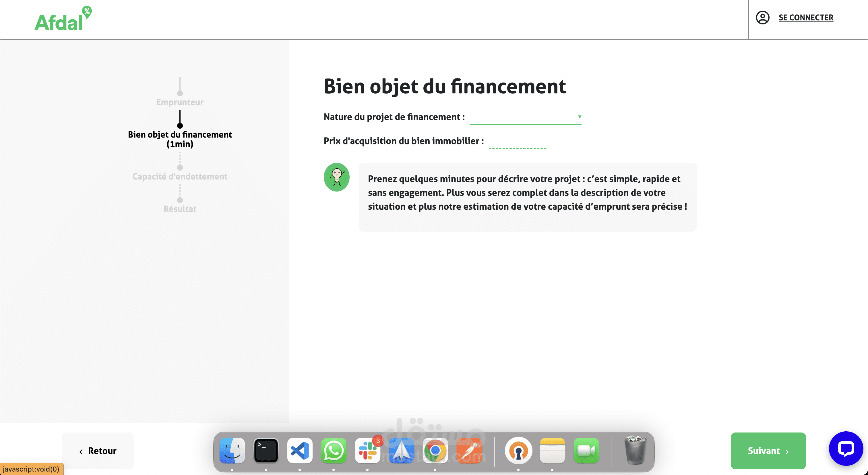Open the Trash in the dock
The image size is (868, 475).
[x=635, y=451]
